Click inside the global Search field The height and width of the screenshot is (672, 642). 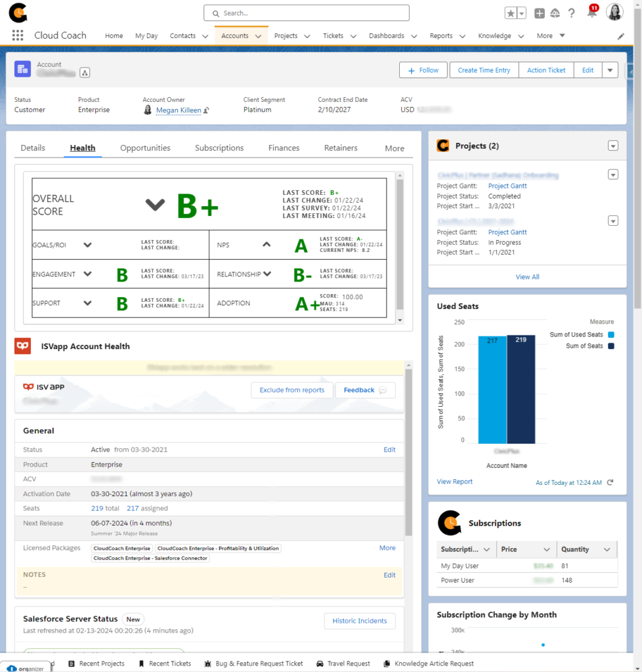[306, 12]
